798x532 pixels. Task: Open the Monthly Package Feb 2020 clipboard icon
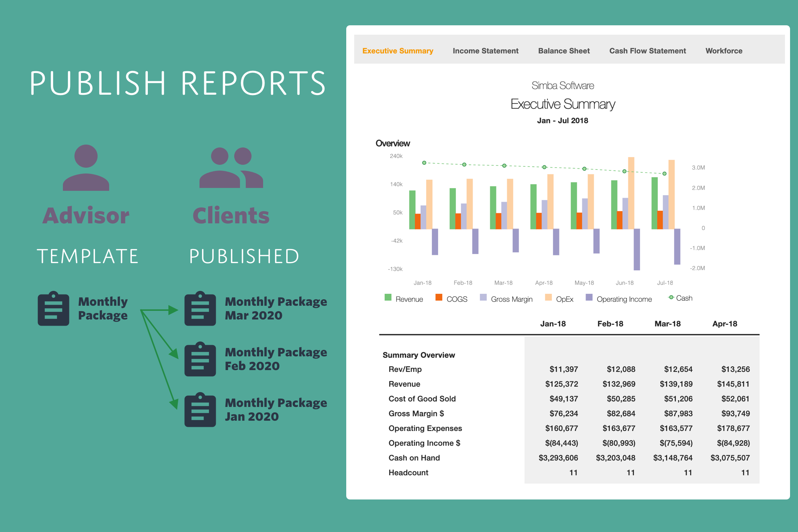[200, 360]
